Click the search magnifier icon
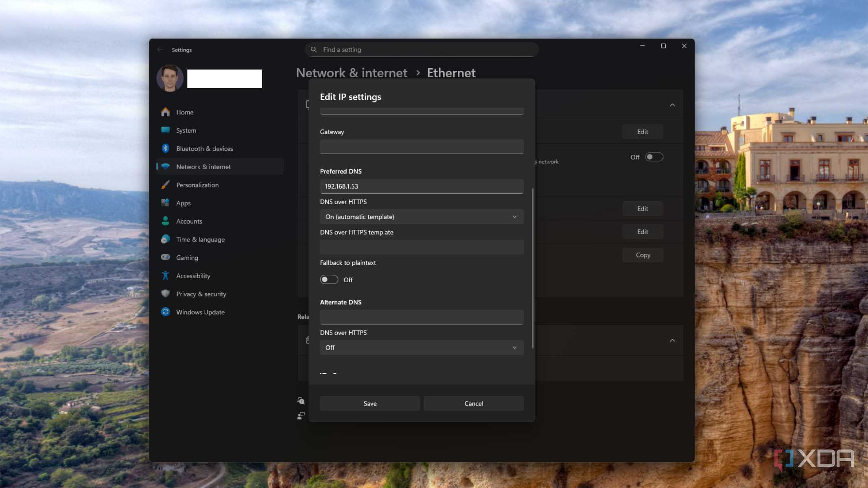Viewport: 868px width, 488px height. (x=314, y=50)
